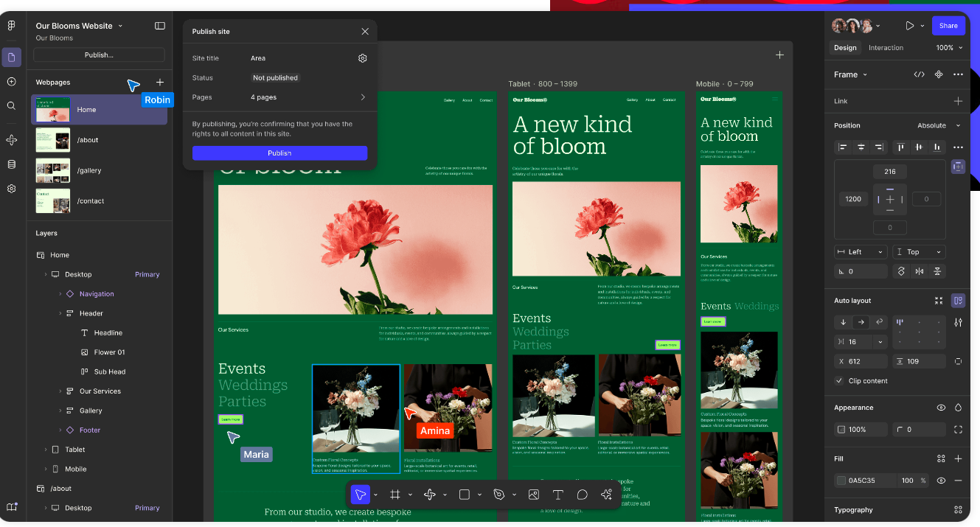
Task: Open the CMS database icon in left rail
Action: point(11,164)
